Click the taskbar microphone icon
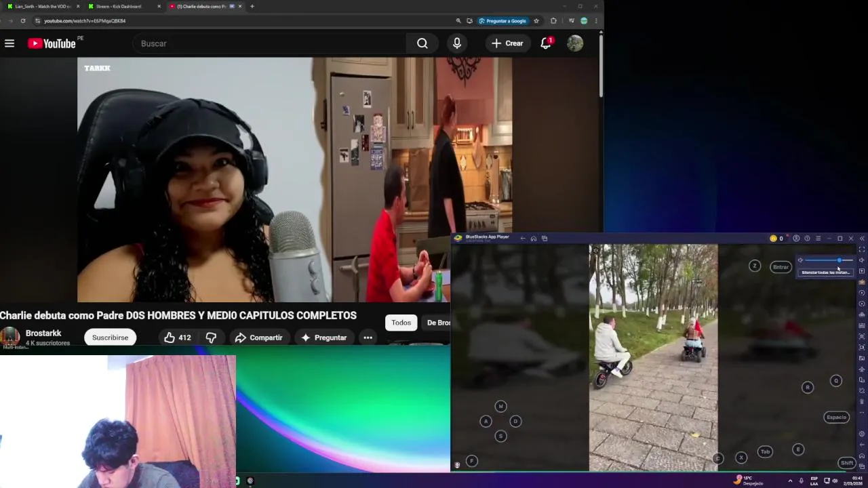This screenshot has height=488, width=868. pos(800,481)
